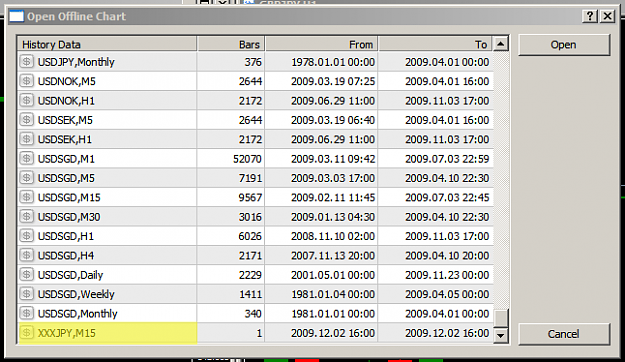Select the USDSGD,M15 row
625x362 pixels.
(x=256, y=197)
